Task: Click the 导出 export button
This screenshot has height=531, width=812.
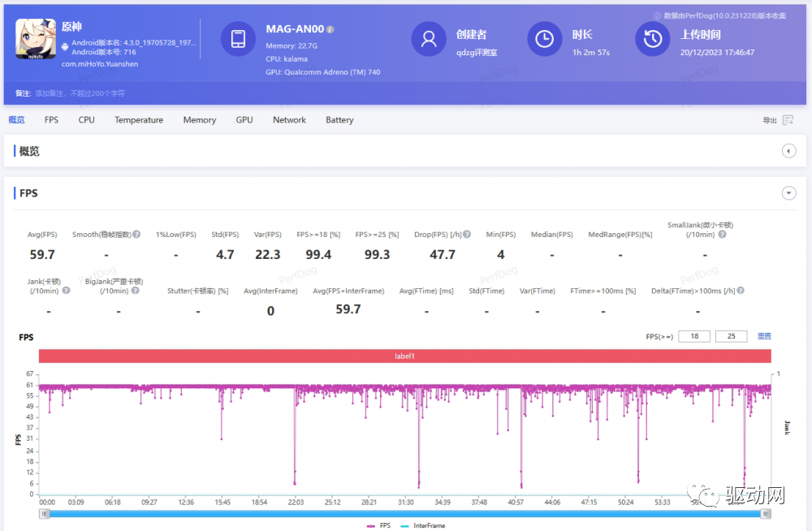Action: pos(769,120)
